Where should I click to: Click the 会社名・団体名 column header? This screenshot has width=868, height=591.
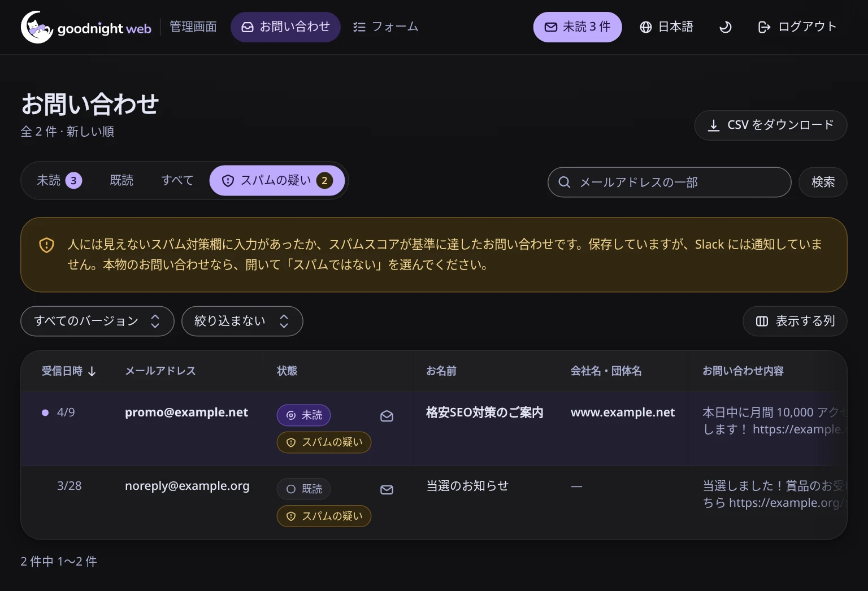(606, 371)
